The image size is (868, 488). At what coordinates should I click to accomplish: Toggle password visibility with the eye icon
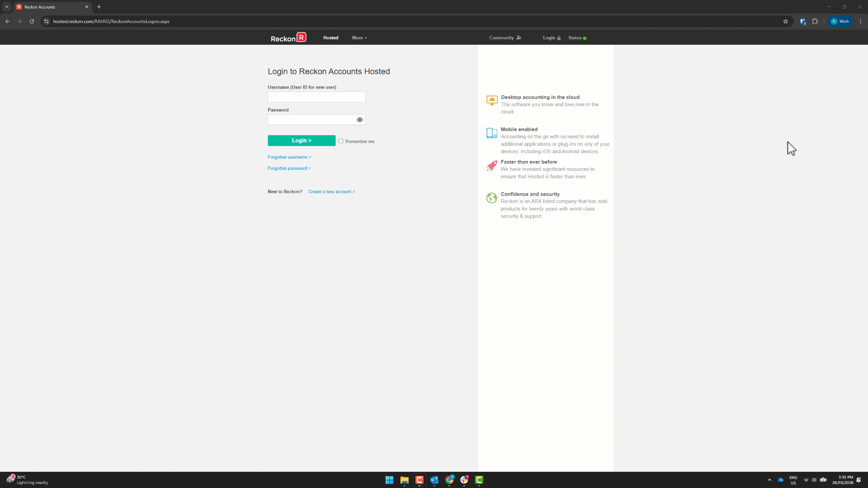[x=360, y=120]
